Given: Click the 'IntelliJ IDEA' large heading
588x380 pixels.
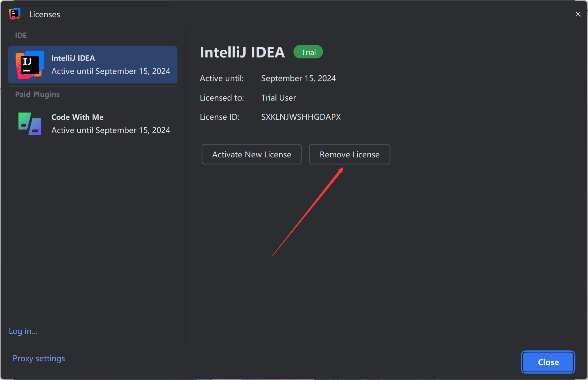Looking at the screenshot, I should coord(242,52).
